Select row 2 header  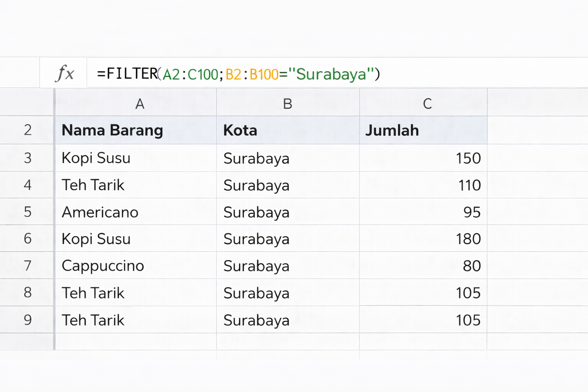[28, 130]
